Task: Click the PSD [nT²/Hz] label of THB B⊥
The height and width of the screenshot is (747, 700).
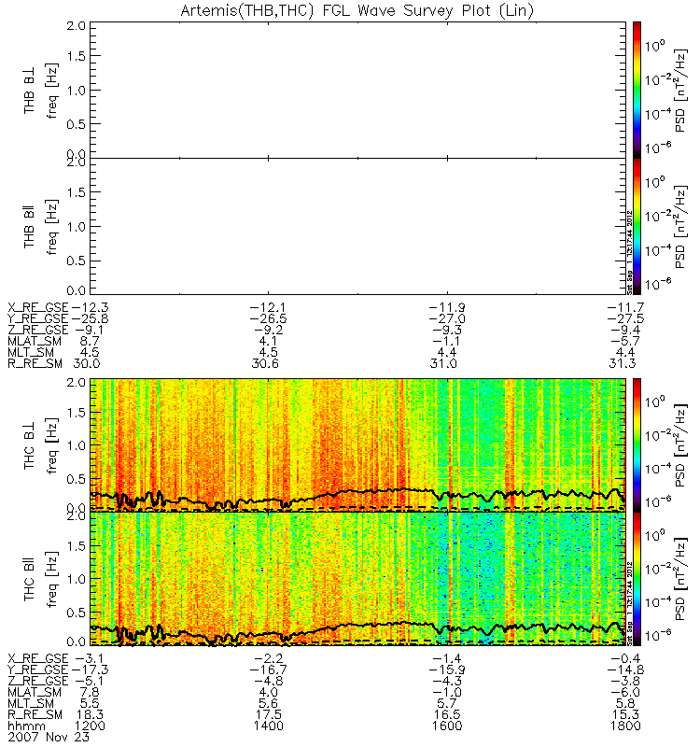Action: pyautogui.click(x=681, y=90)
